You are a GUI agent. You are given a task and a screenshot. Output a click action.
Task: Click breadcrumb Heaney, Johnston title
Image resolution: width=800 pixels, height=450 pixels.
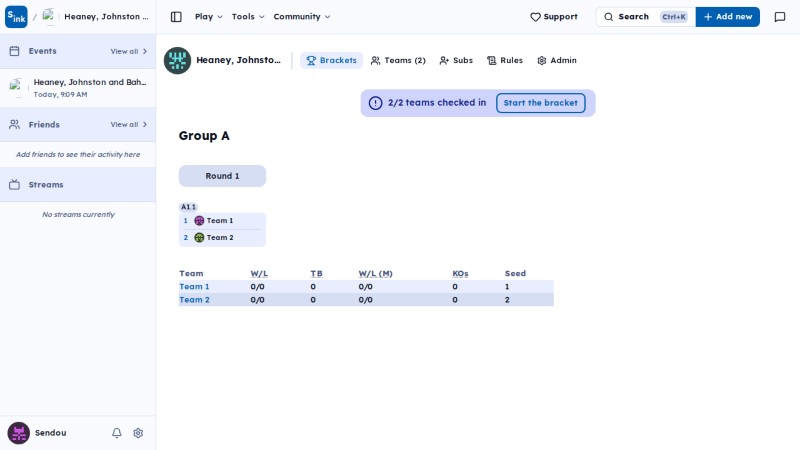pos(106,17)
